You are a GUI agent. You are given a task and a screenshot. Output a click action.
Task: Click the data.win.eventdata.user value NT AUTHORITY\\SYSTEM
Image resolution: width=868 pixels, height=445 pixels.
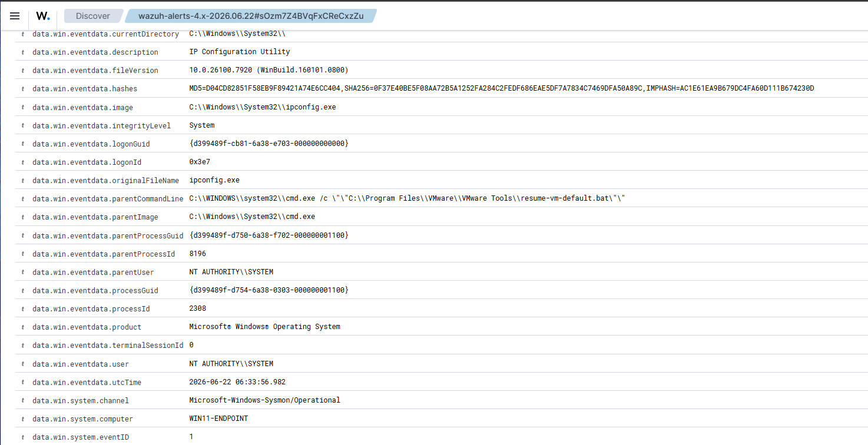(231, 364)
